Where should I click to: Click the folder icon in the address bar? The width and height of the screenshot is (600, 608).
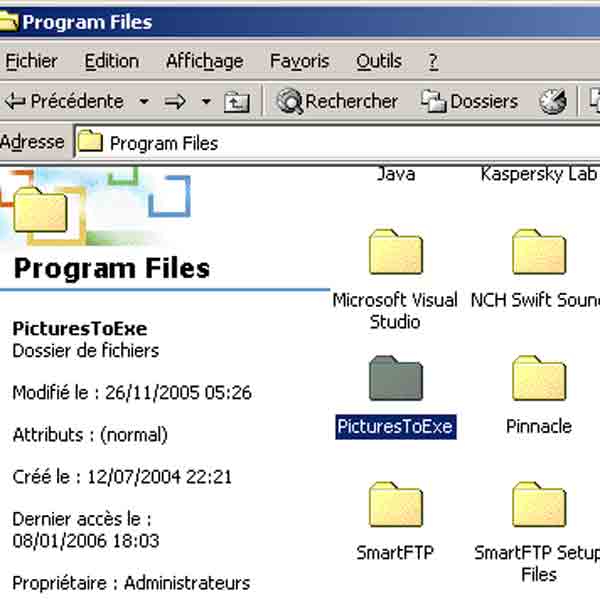[90, 142]
